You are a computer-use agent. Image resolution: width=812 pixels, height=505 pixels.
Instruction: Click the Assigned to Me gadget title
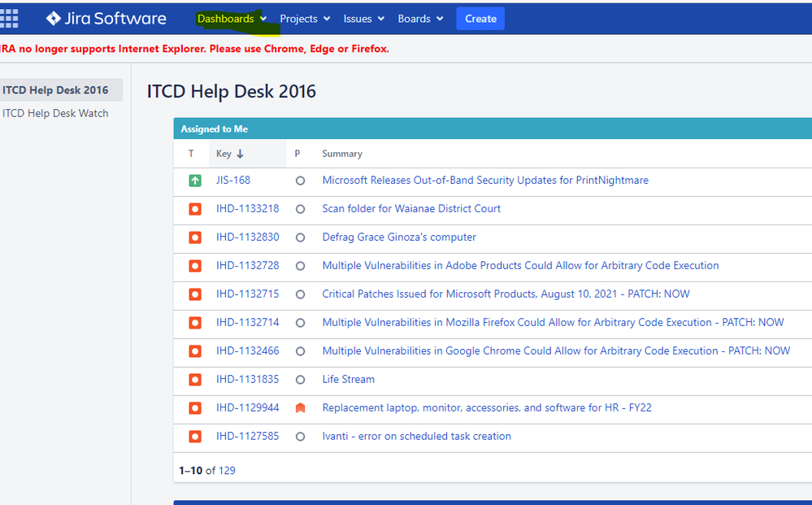point(214,129)
